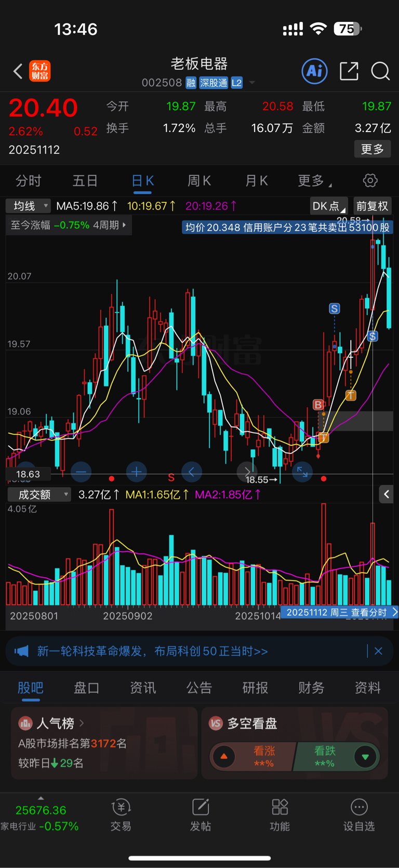Tap the orange up-triangle vote icon
The width and height of the screenshot is (399, 868).
pos(224,757)
